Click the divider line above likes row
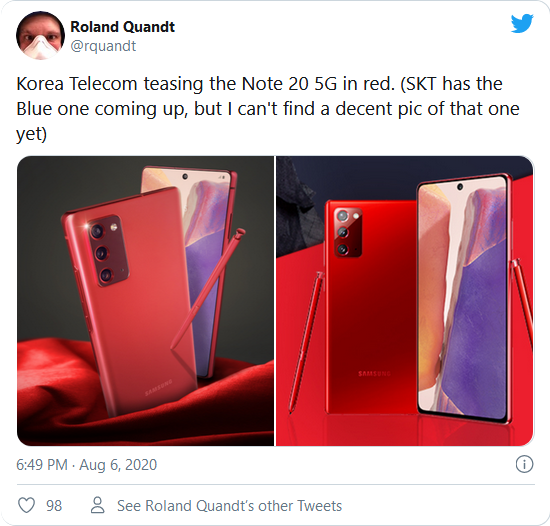The width and height of the screenshot is (550, 526). point(276,485)
